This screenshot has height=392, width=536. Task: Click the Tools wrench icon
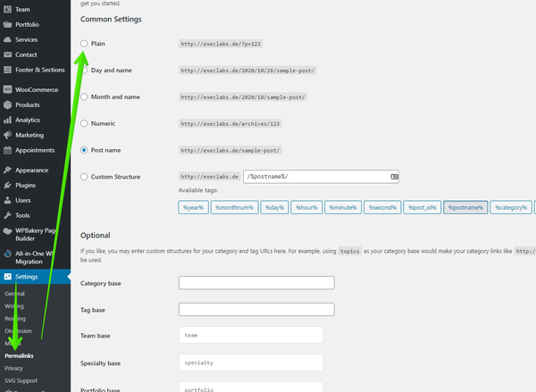(7, 215)
